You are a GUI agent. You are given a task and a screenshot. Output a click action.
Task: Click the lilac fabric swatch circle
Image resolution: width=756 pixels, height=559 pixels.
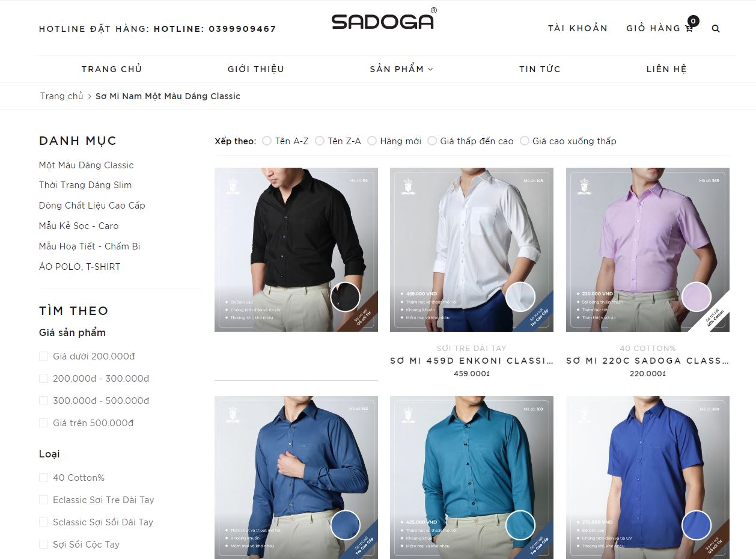[697, 296]
